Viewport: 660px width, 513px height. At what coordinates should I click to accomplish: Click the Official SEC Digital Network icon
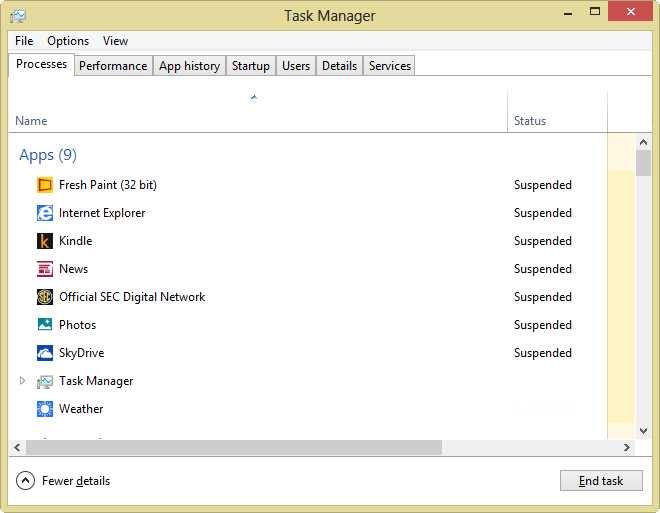pos(45,297)
